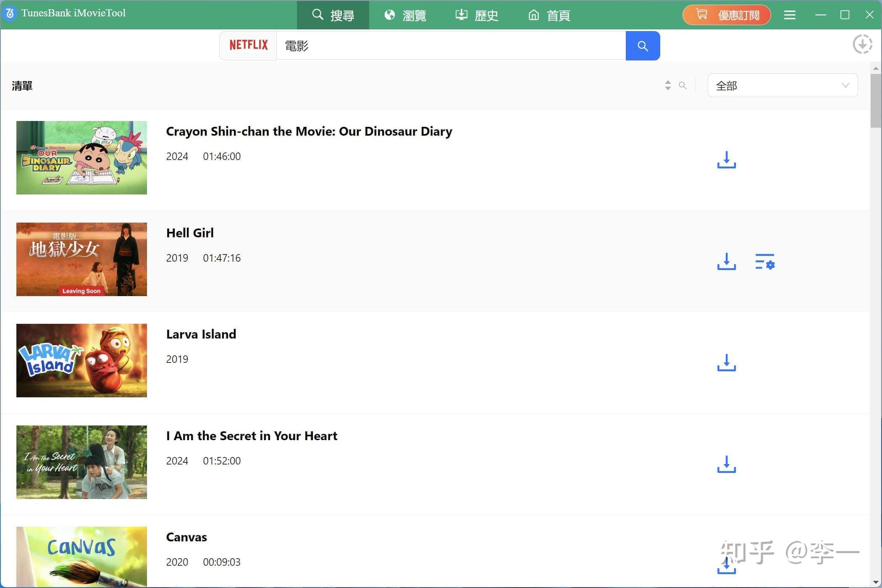Switch to the 瀏覽 tab
Image resolution: width=882 pixels, height=588 pixels.
404,15
